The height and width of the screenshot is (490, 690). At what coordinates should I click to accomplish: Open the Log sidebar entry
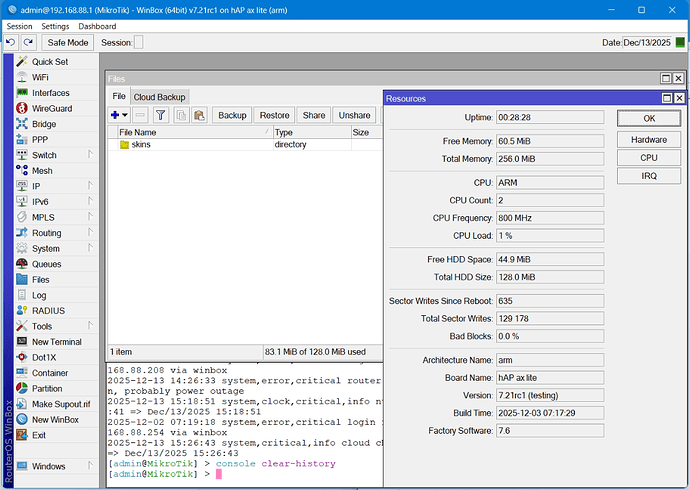tap(56, 295)
